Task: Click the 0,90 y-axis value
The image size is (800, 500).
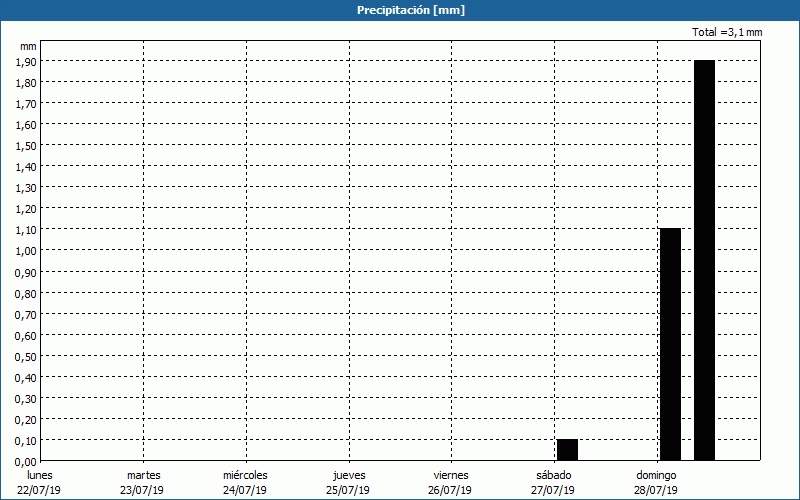Action: [26, 272]
